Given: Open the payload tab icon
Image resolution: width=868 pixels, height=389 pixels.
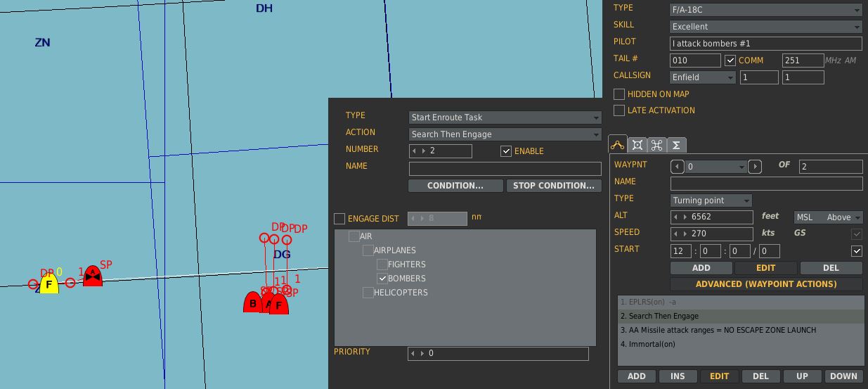Looking at the screenshot, I should pyautogui.click(x=637, y=145).
